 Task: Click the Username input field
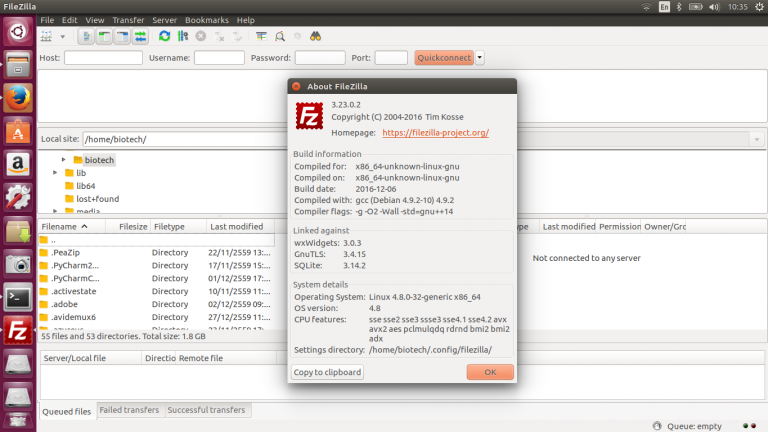(x=219, y=58)
